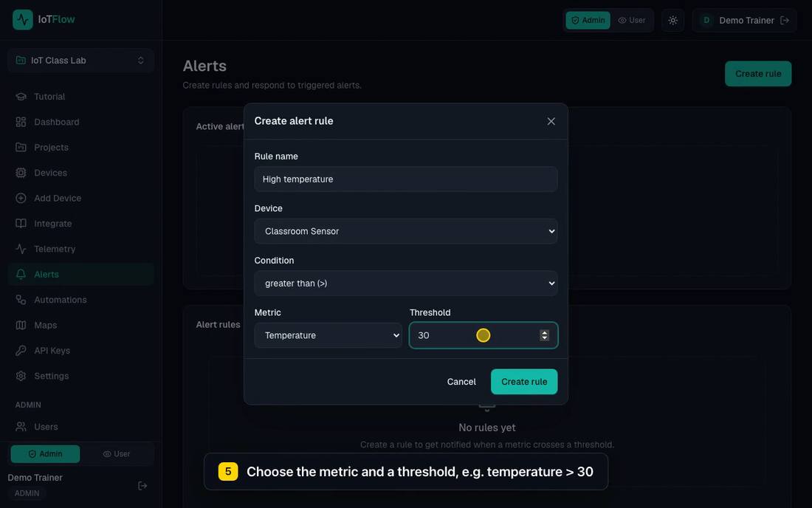Click the D avatar in the header
812x508 pixels.
(706, 20)
